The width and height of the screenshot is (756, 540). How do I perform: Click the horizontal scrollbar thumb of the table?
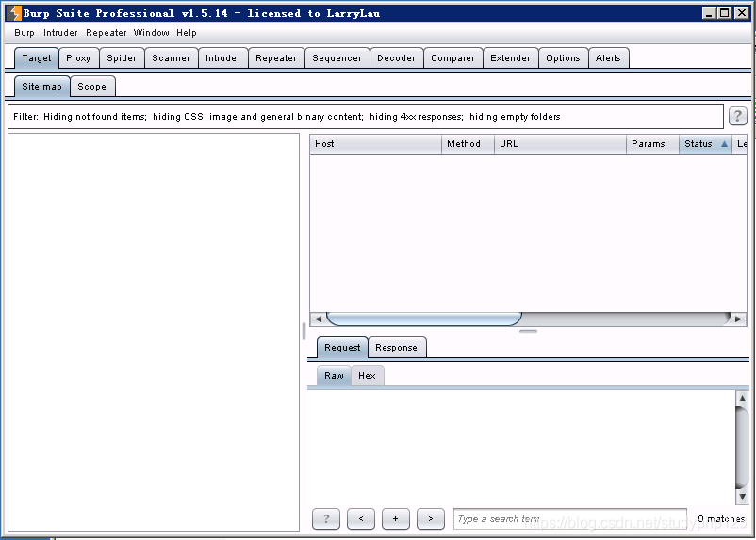coord(424,319)
